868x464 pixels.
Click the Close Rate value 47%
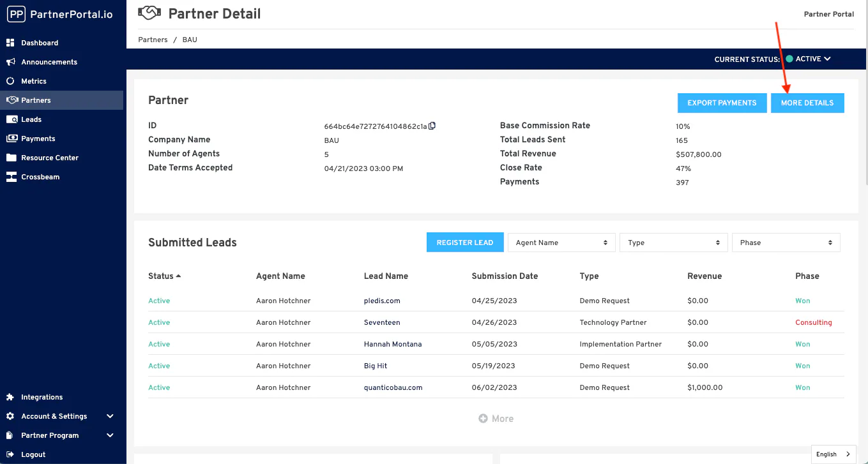683,168
